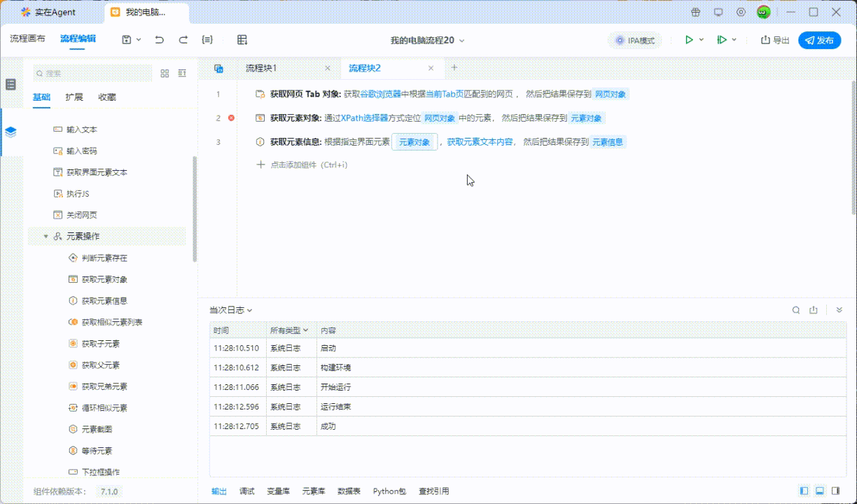This screenshot has width=857, height=504.
Task: Click the 发布 publish button
Action: point(820,40)
